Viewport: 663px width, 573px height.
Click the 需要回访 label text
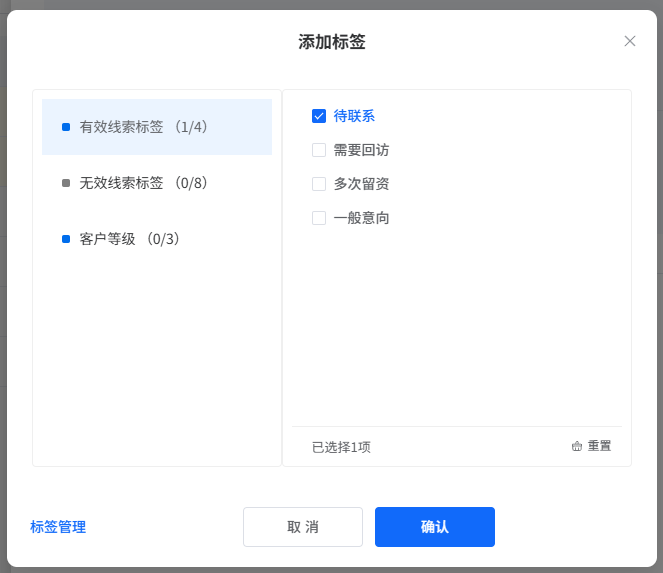(361, 150)
